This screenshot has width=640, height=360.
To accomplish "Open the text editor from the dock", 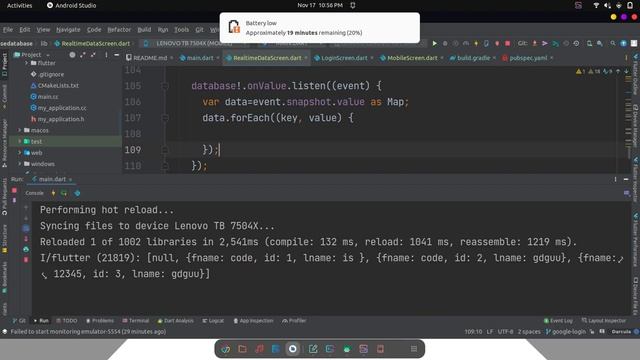I will click(313, 349).
